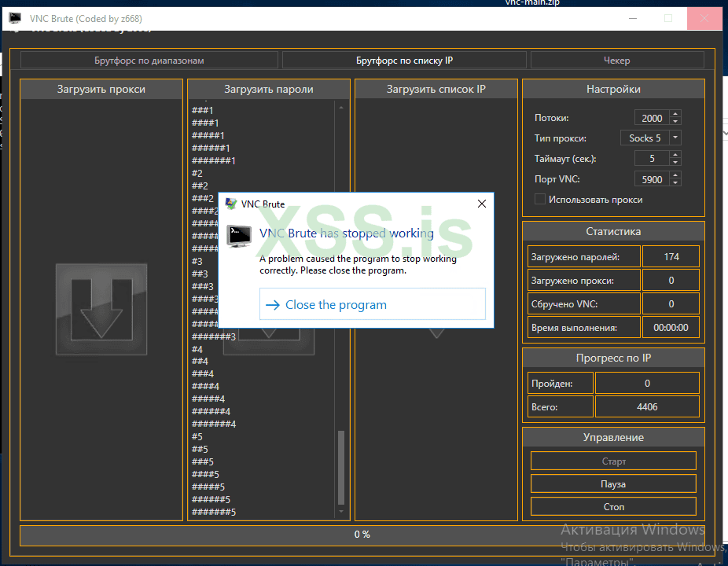Increase Порт VNC using the up arrow
Image resolution: width=728 pixels, height=566 pixels.
tap(675, 176)
